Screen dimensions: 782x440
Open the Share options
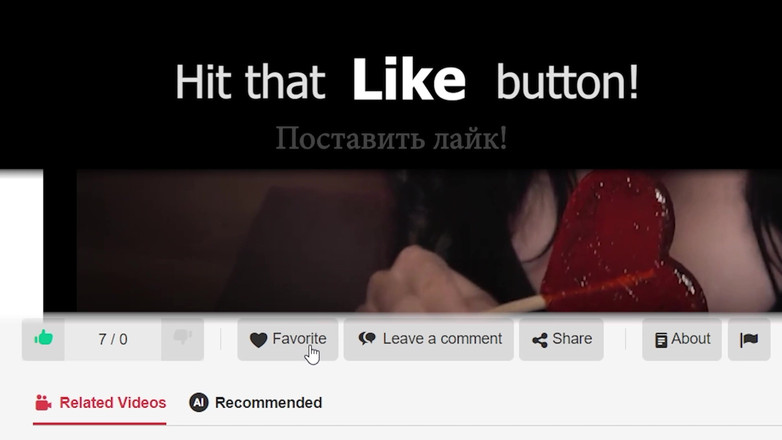(x=561, y=339)
